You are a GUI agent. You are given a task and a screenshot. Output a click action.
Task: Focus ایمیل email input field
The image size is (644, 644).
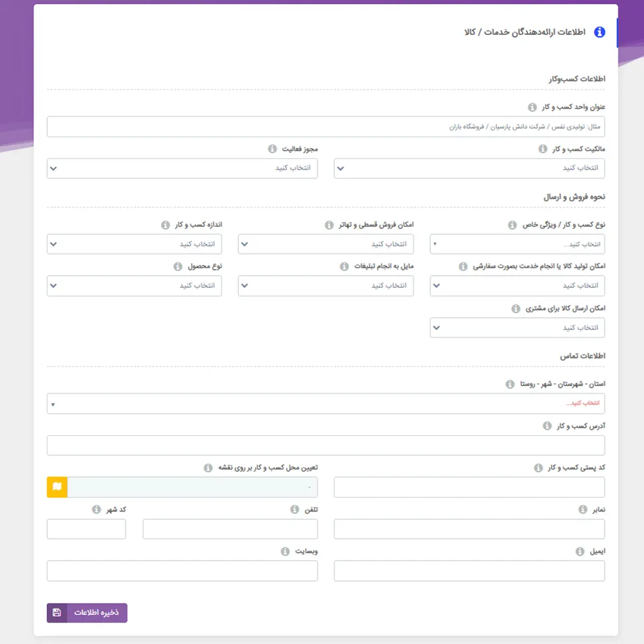[469, 571]
